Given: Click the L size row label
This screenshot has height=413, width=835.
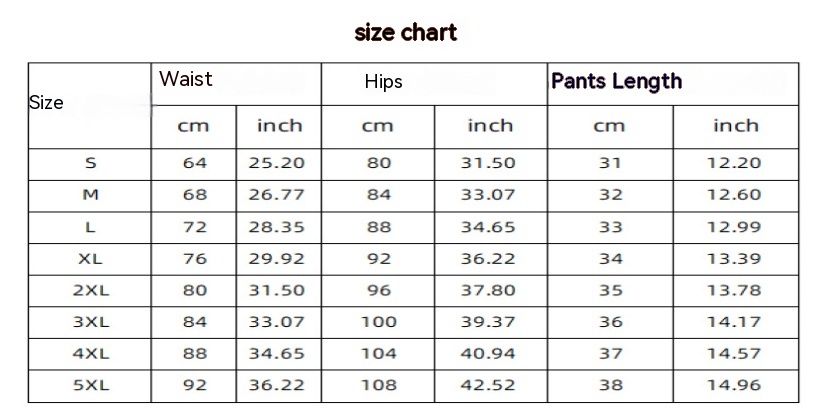Looking at the screenshot, I should pyautogui.click(x=90, y=227).
